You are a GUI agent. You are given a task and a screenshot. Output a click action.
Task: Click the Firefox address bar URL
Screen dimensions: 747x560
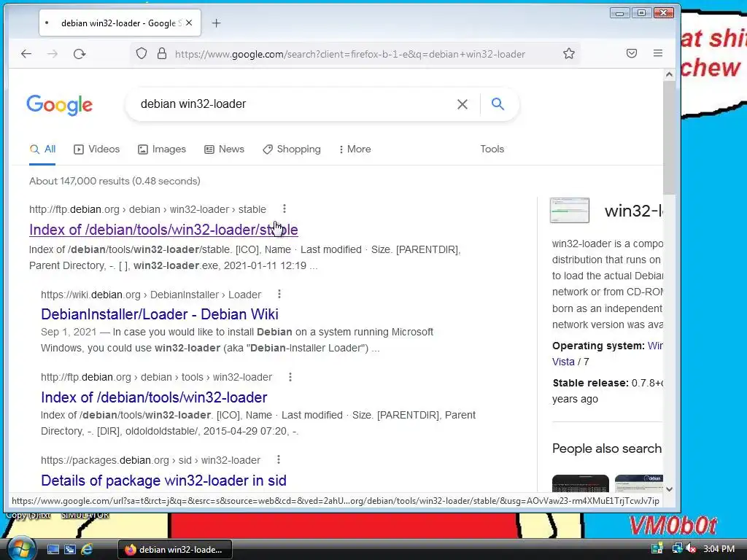pos(350,54)
